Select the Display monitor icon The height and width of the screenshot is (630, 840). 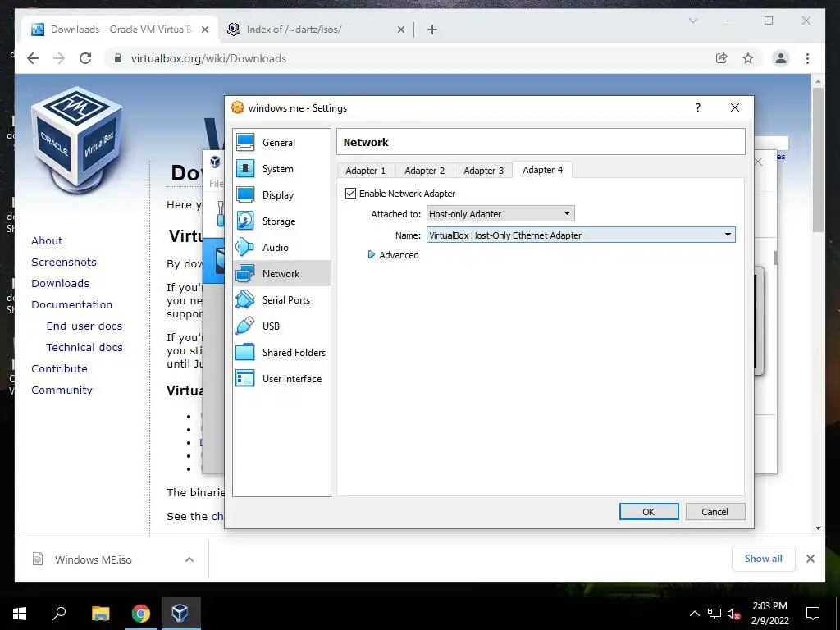pyautogui.click(x=245, y=194)
